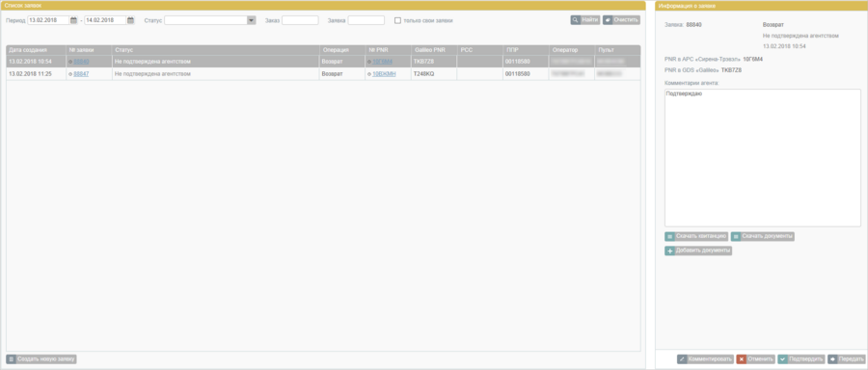Click the Подтвердить button
This screenshot has height=370, width=868.
(x=801, y=359)
